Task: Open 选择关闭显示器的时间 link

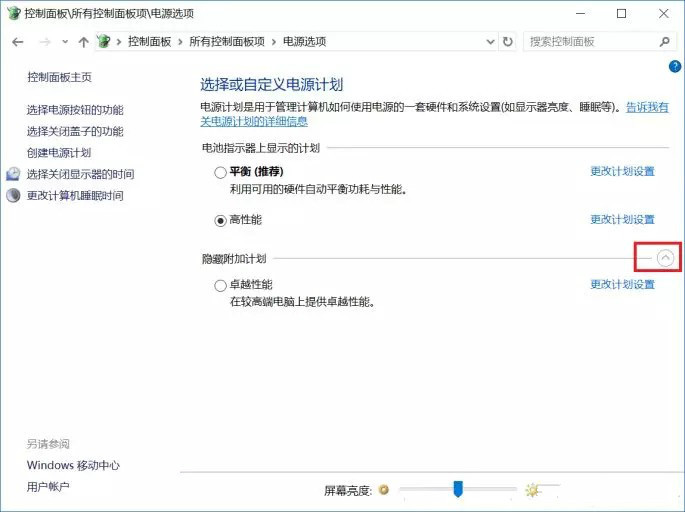Action: point(80,174)
